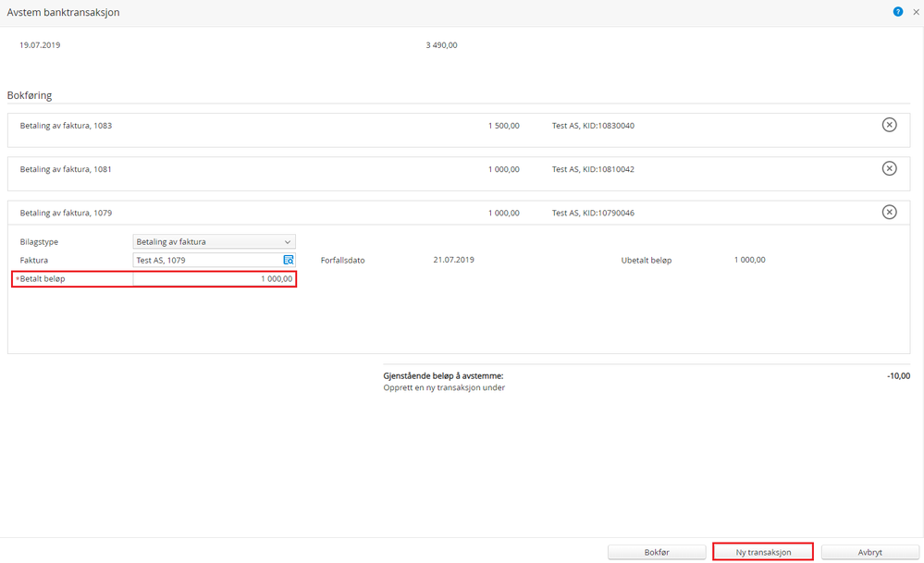Click amount 1 500,00 in row 1083
924x563 pixels.
[x=504, y=126]
